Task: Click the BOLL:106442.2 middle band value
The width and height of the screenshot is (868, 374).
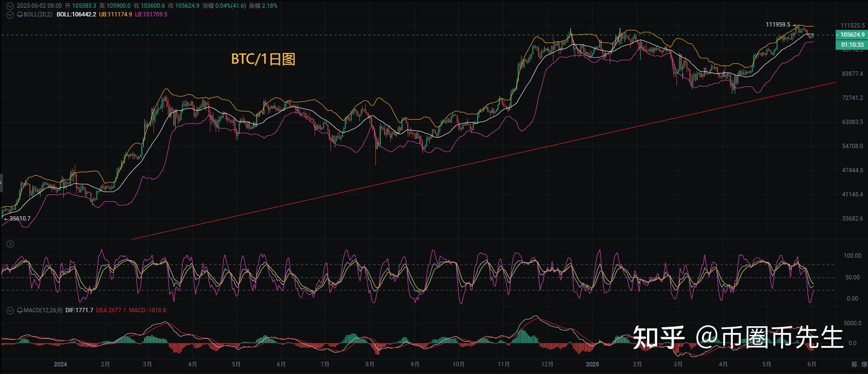Action: click(x=76, y=14)
